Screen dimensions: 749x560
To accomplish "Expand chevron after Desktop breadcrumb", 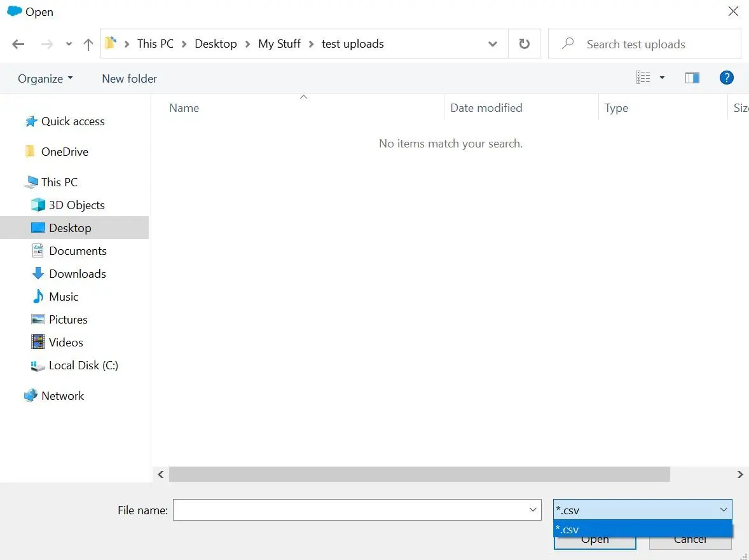I will click(247, 44).
